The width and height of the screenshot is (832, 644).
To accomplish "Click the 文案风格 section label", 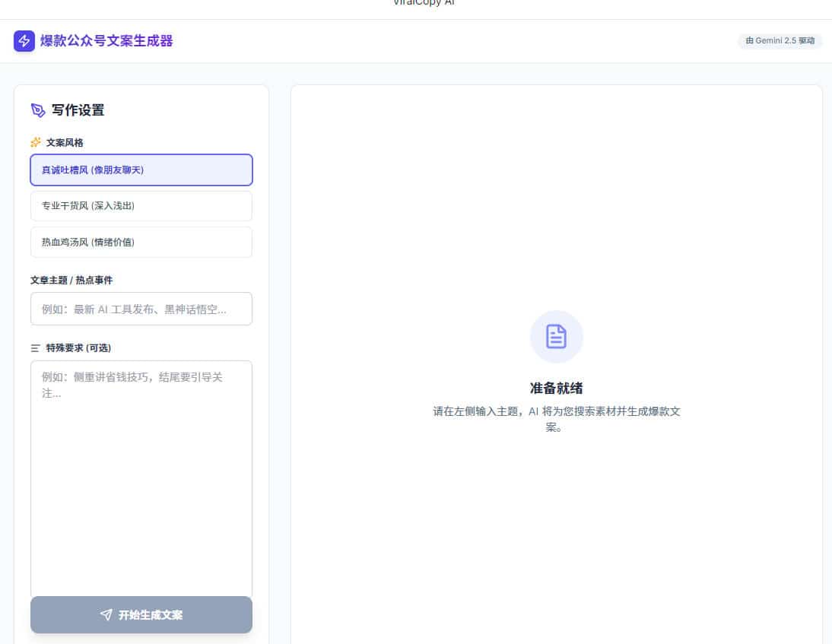I will tap(64, 142).
